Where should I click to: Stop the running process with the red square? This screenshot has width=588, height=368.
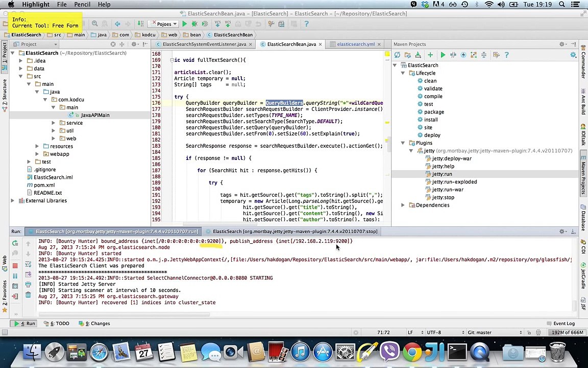[x=15, y=266]
